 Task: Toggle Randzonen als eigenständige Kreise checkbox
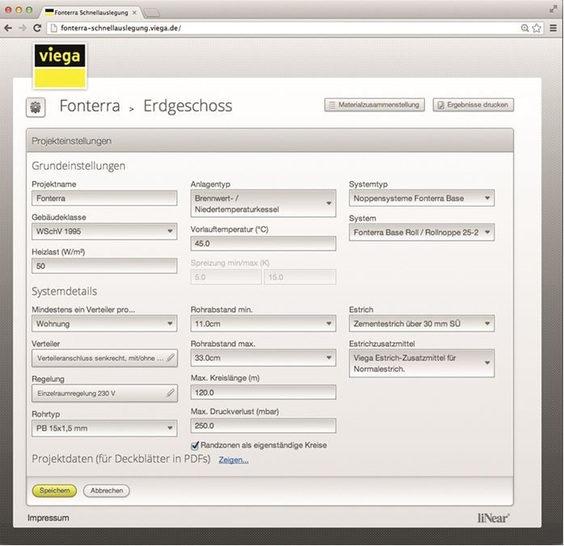click(x=195, y=446)
